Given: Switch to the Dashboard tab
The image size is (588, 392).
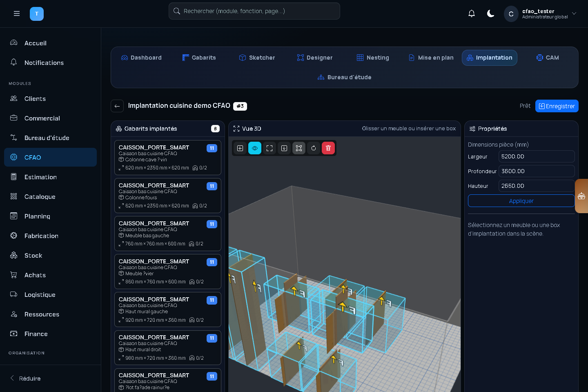Looking at the screenshot, I should 141,58.
